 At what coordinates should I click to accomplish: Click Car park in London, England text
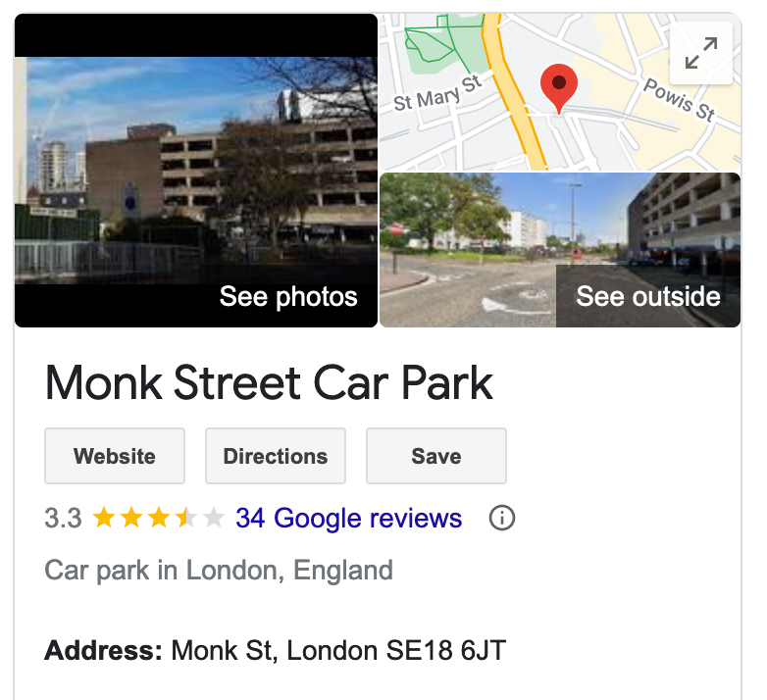point(219,571)
